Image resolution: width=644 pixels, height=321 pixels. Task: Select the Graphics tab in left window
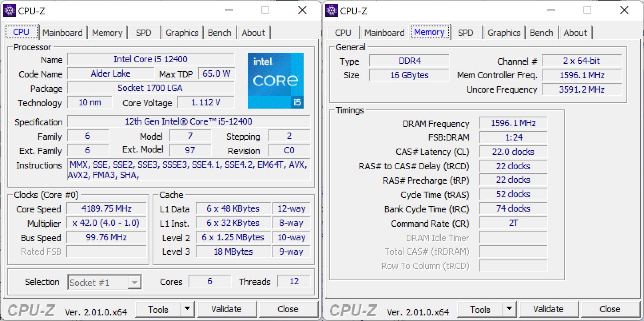pos(182,33)
